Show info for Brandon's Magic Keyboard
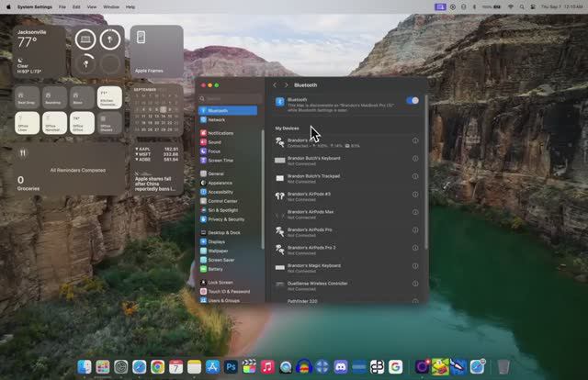588x380 pixels. coord(415,265)
